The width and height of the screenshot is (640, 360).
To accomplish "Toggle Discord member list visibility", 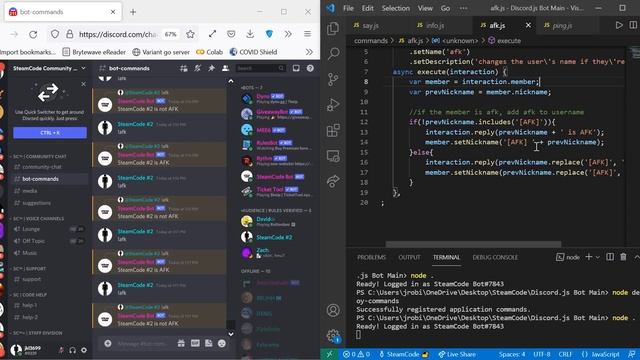I will point(225,68).
